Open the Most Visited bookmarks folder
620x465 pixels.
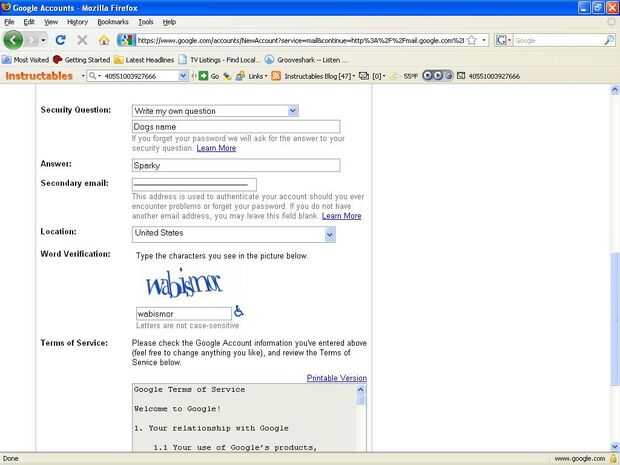25,60
